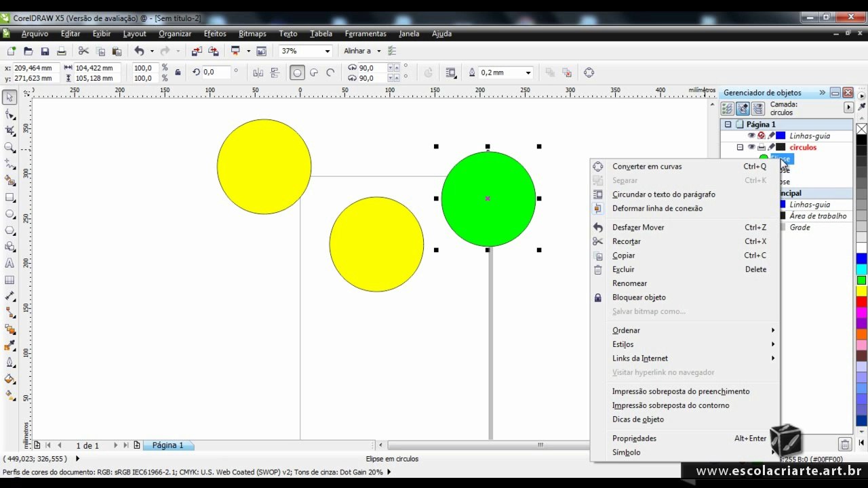Select the Zoom magnifier tool
This screenshot has height=488, width=868.
tap(9, 147)
